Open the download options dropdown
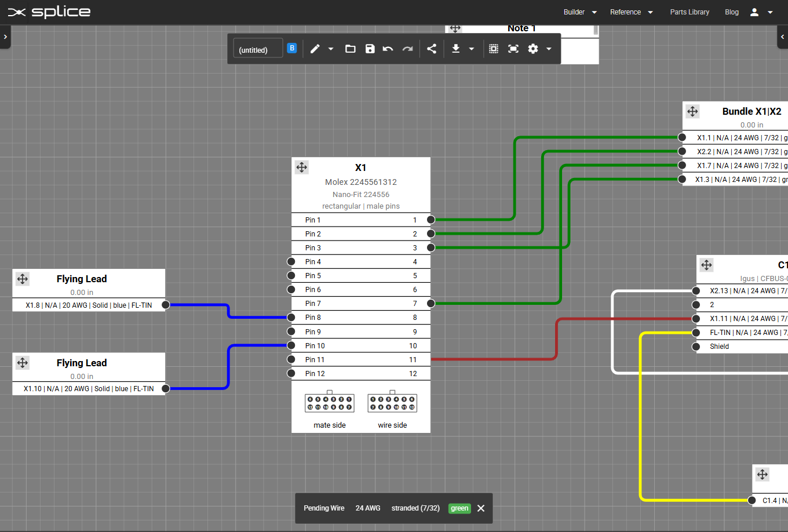 tap(470, 49)
